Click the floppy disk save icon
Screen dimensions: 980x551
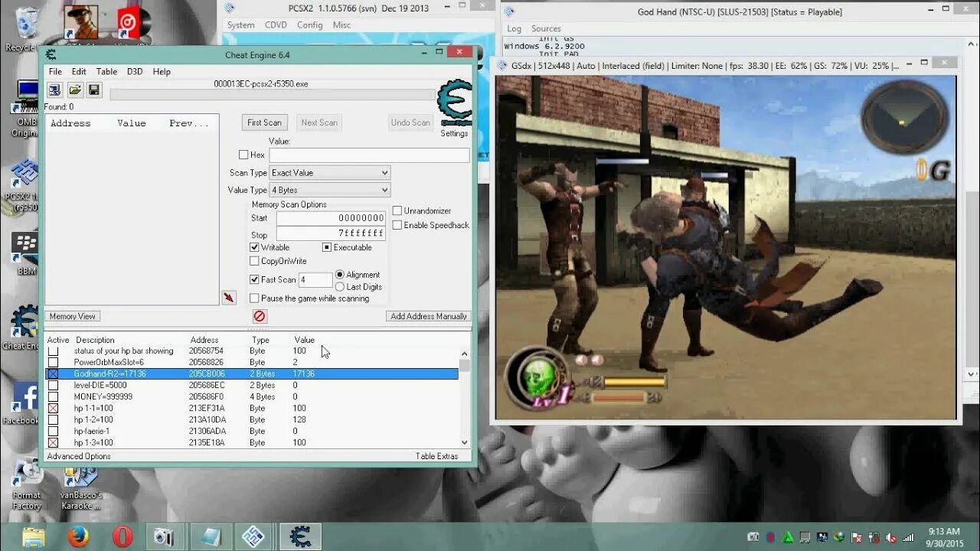click(x=94, y=90)
